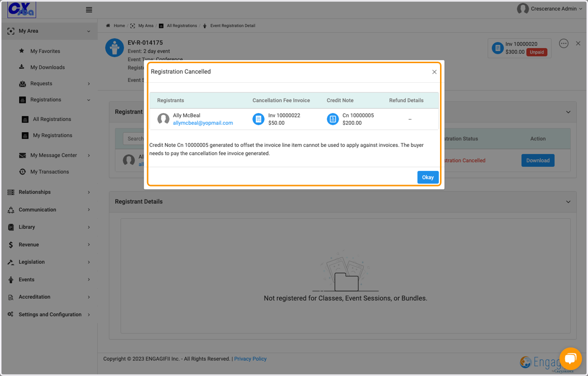Click Ally McBeal's avatar in dialog
The height and width of the screenshot is (376, 588).
point(163,119)
